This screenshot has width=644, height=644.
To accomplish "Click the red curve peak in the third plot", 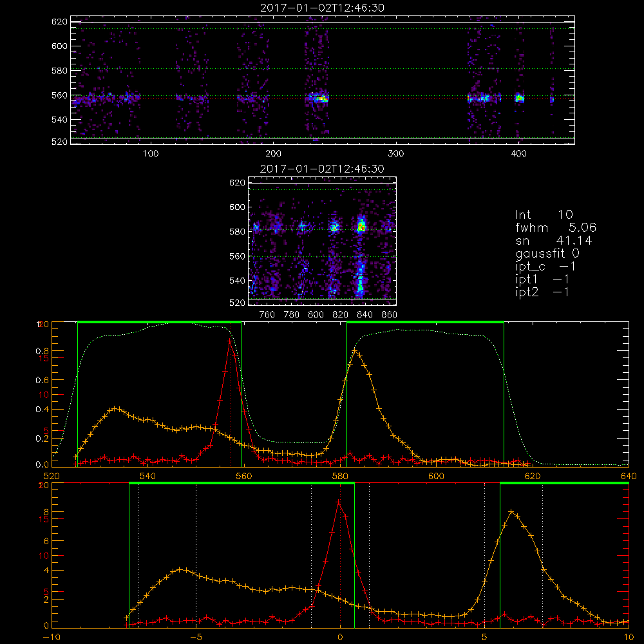I will point(230,341).
